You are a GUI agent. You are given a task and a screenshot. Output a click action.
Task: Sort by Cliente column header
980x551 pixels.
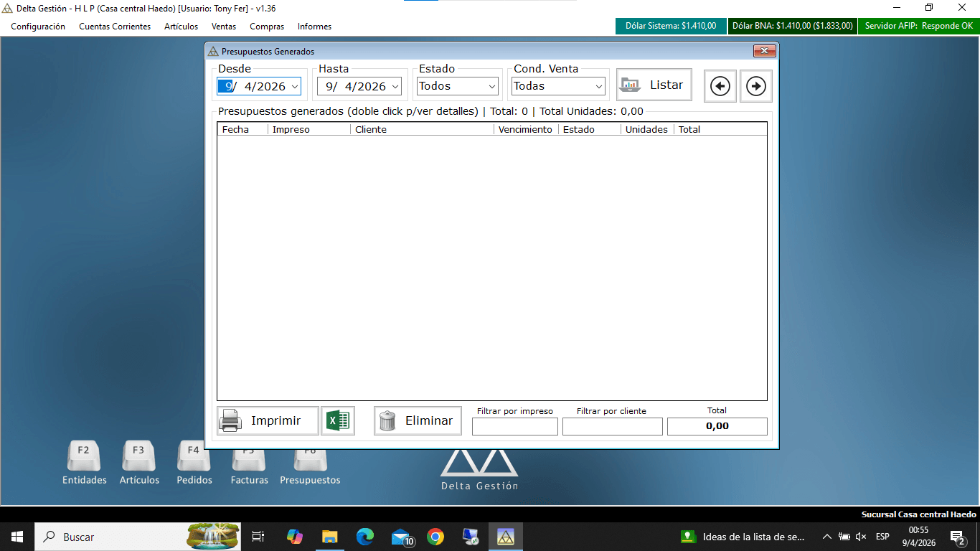click(422, 129)
